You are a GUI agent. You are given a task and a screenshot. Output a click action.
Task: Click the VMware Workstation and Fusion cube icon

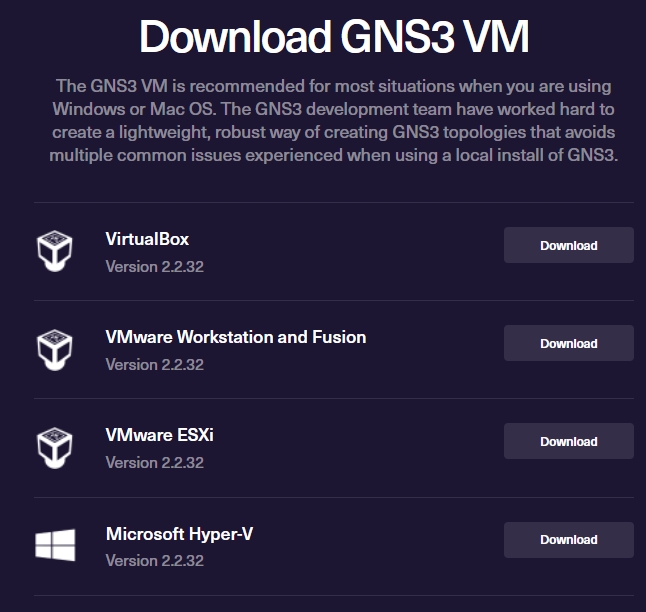coord(55,349)
